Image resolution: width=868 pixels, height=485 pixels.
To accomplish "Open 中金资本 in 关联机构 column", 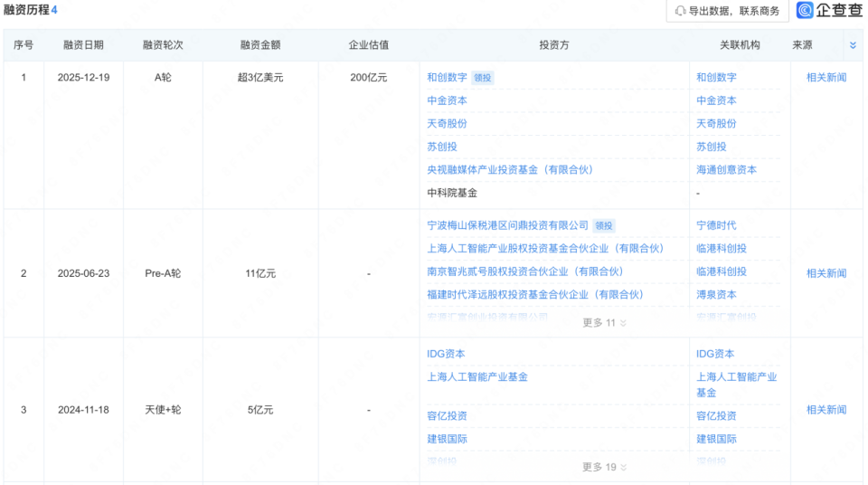I will point(716,100).
